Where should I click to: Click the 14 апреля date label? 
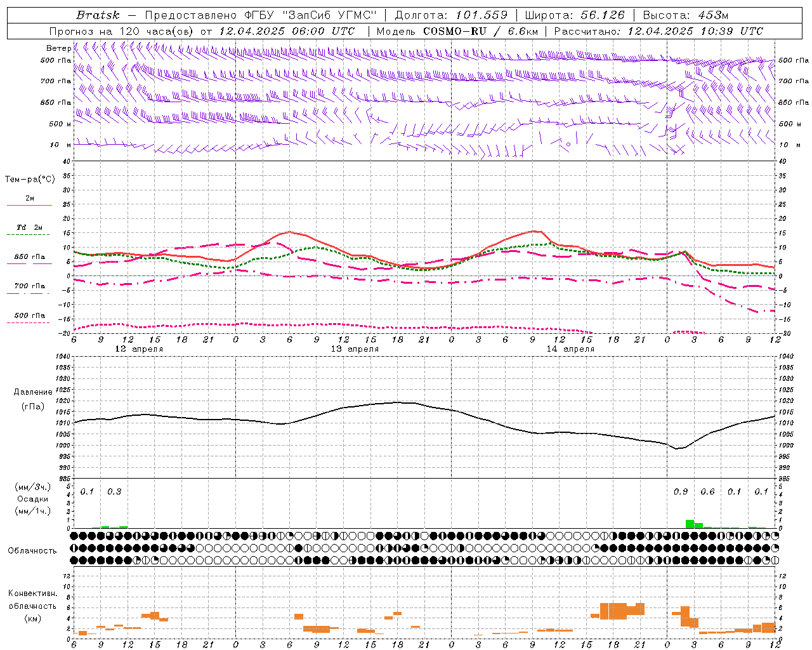[570, 349]
